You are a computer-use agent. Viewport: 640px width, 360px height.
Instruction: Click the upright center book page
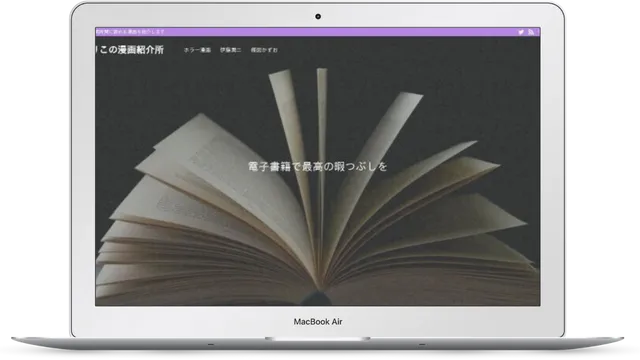coord(322,163)
